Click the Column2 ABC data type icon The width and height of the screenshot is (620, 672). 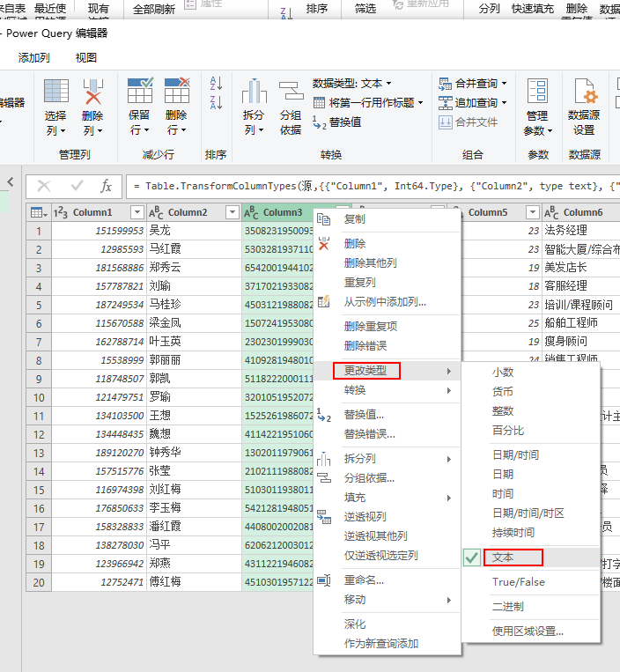156,212
